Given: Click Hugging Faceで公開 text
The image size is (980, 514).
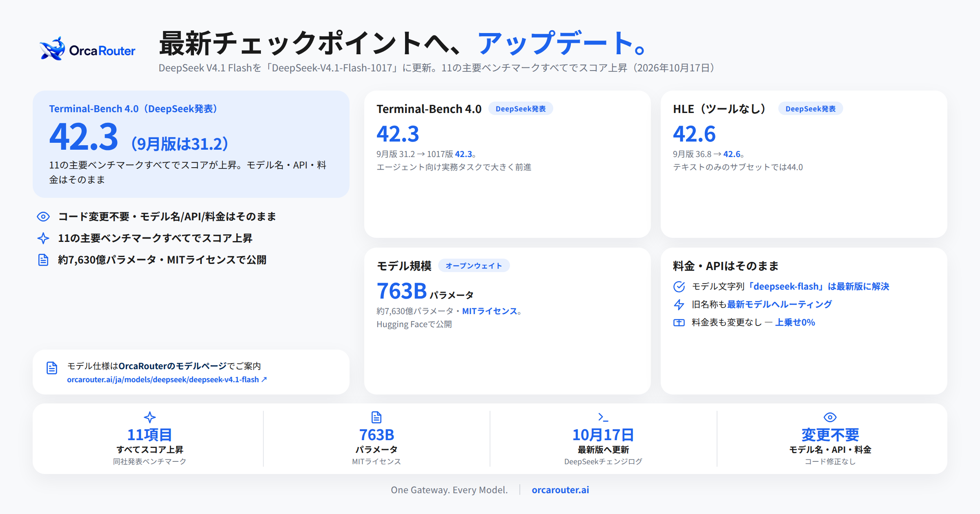Looking at the screenshot, I should click(414, 324).
